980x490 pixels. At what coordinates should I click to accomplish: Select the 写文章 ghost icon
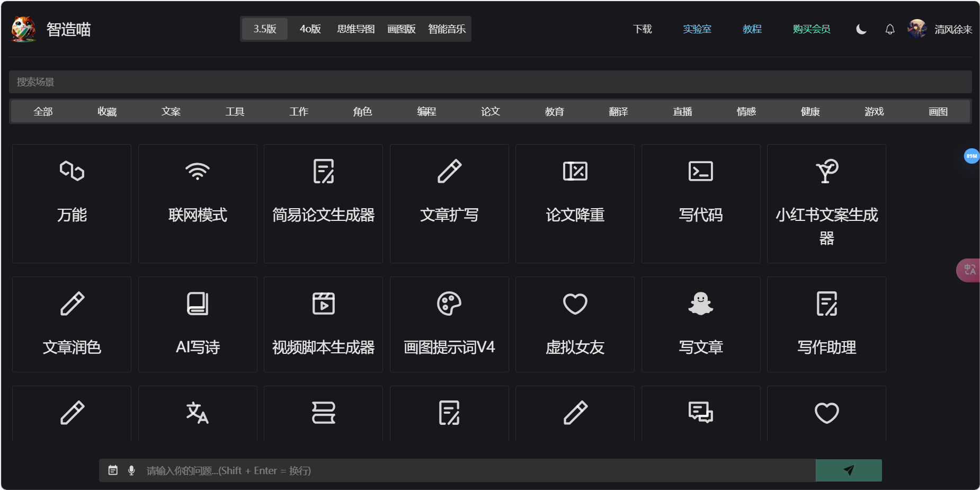(700, 304)
